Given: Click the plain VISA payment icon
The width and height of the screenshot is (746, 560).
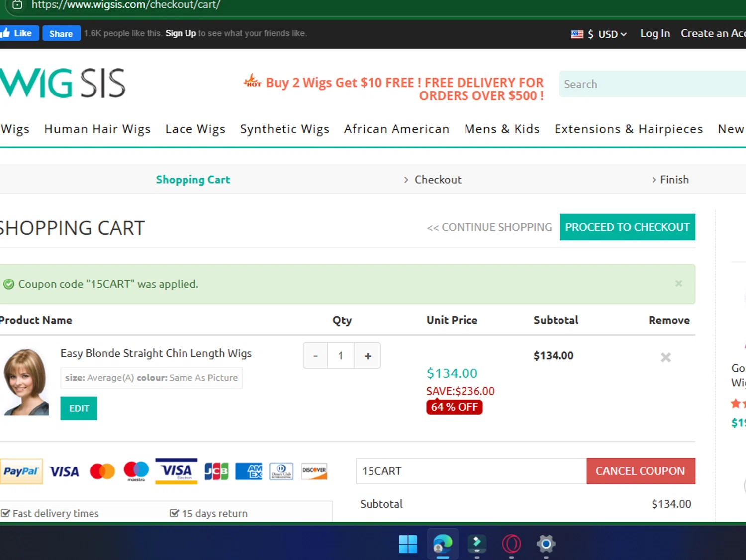Looking at the screenshot, I should click(x=64, y=471).
